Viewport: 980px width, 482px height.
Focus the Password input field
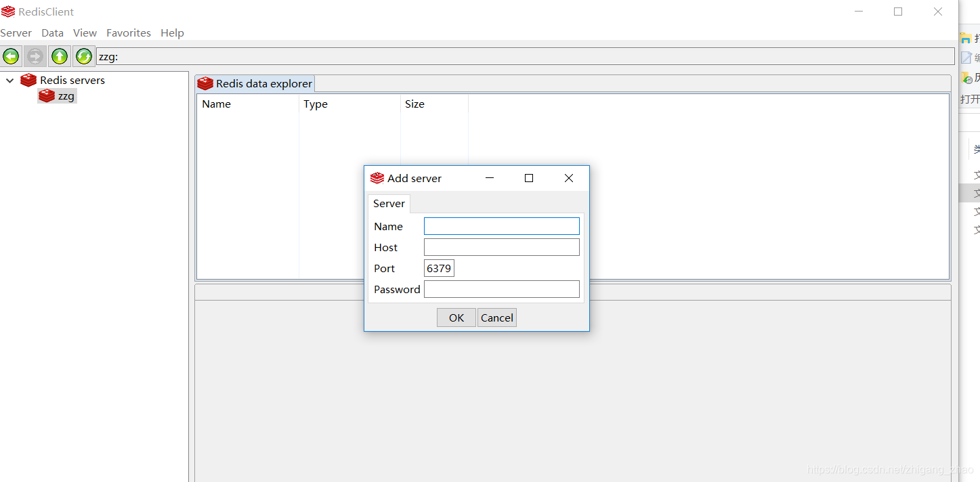pos(502,289)
